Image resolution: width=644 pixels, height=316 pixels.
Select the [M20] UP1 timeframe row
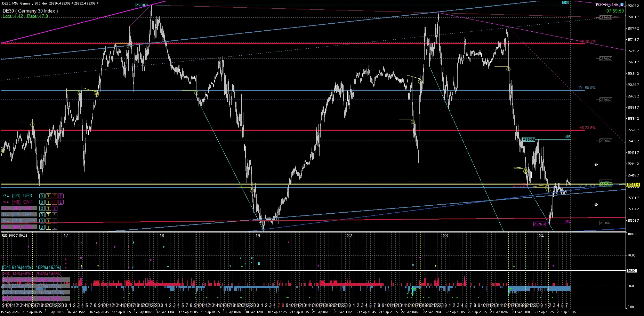(19, 221)
